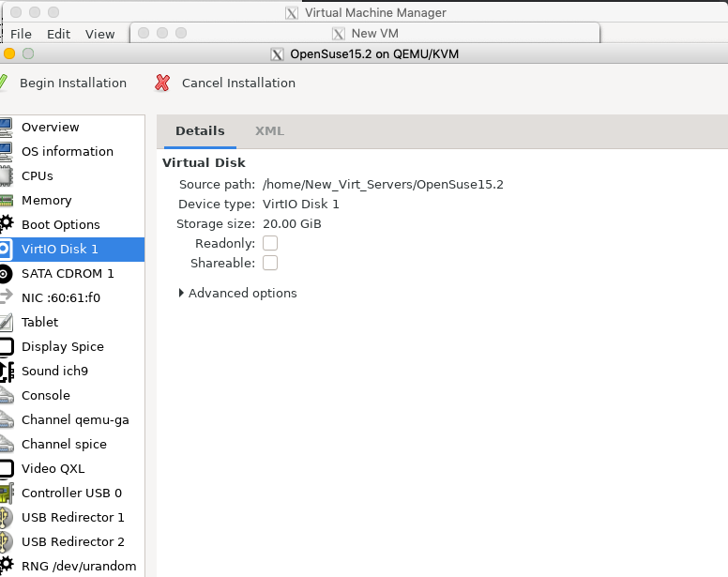The width and height of the screenshot is (728, 577).
Task: Select USB Redirector 1 entry
Action: coord(72,518)
